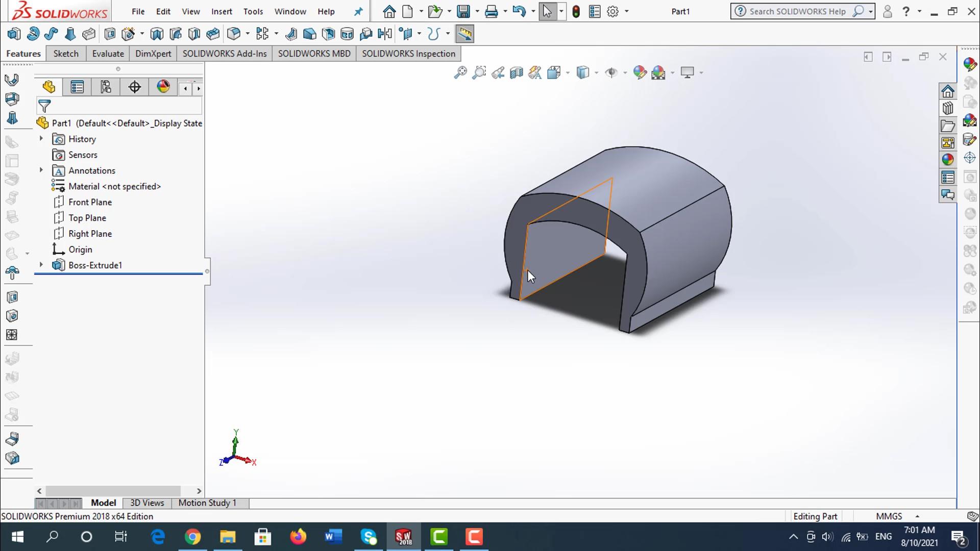Click Zoom to Fit icon
This screenshot has width=980, height=551.
[460, 72]
